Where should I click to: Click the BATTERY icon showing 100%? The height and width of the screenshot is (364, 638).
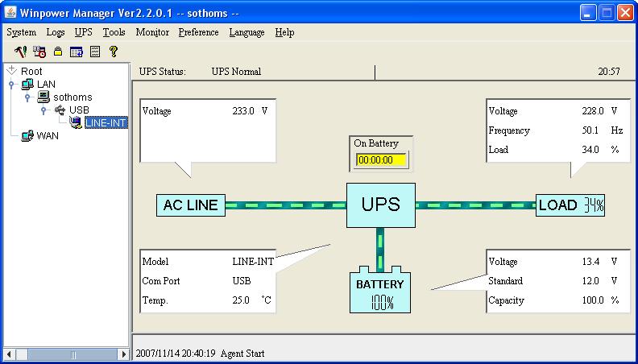381,290
